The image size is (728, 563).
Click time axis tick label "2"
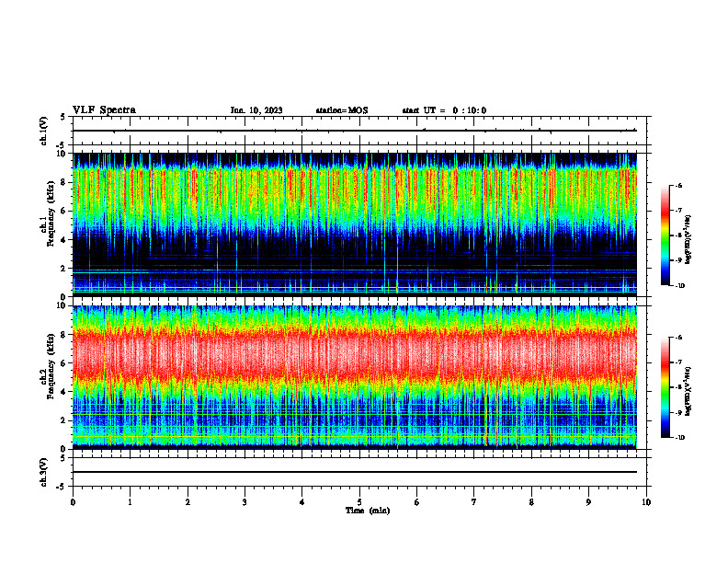point(188,502)
